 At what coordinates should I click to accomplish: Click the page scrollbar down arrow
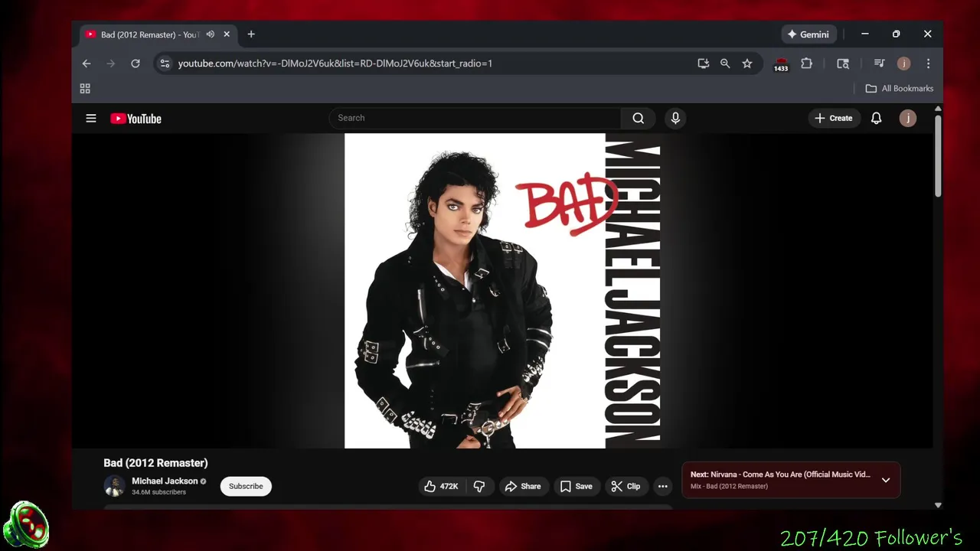(x=938, y=505)
